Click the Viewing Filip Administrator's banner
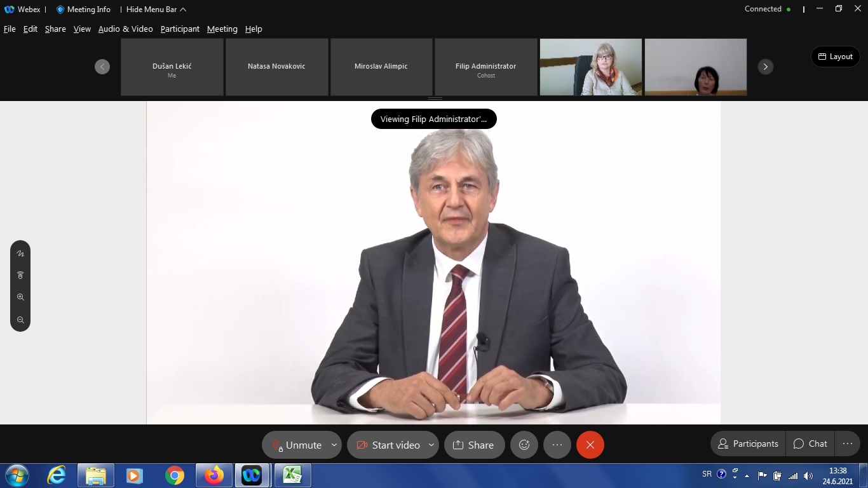Viewport: 868px width, 488px height. [434, 119]
